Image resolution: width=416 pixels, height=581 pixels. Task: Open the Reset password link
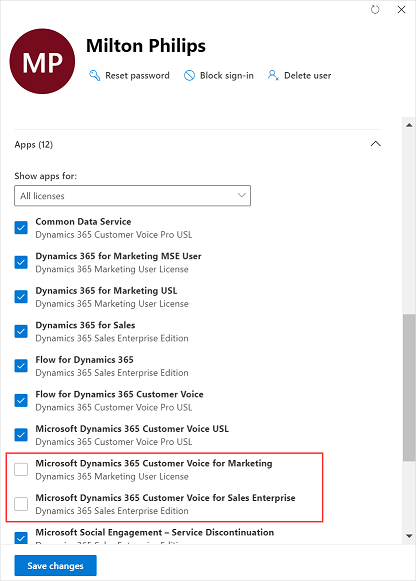pos(137,76)
